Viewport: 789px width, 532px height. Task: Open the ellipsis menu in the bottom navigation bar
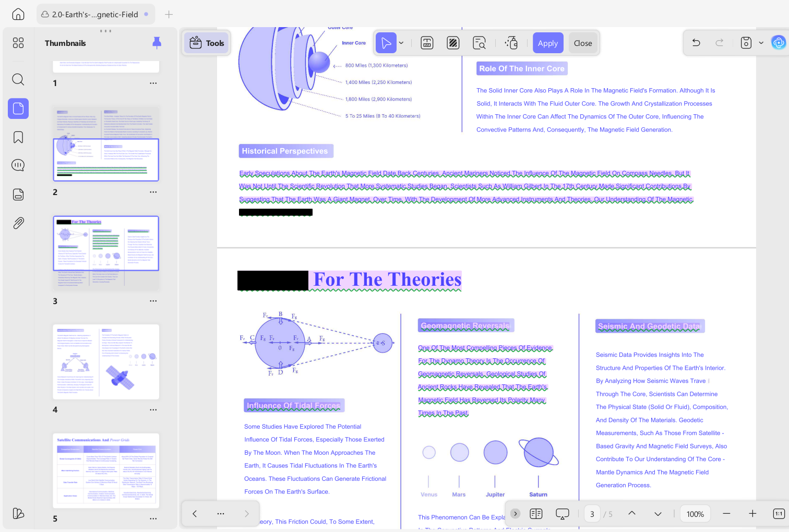point(221,514)
